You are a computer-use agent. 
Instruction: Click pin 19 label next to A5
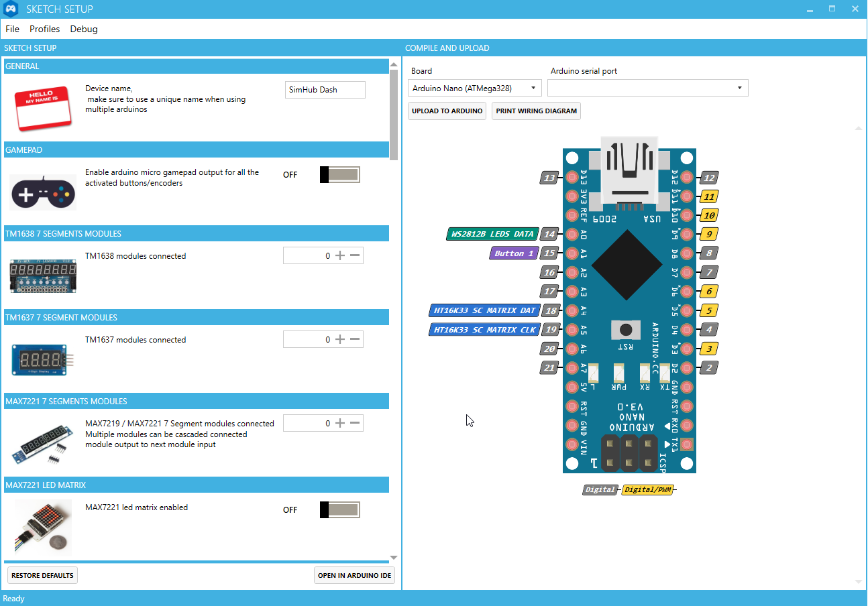pyautogui.click(x=550, y=329)
